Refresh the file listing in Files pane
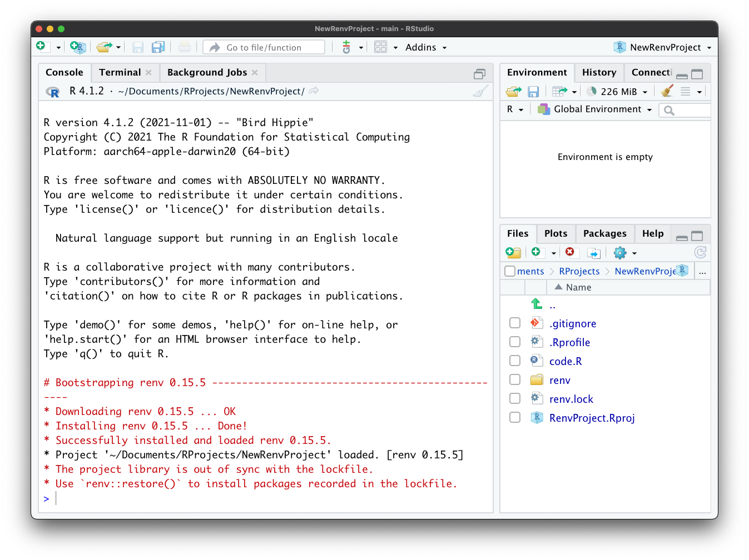Viewport: 749px width, 560px height. [x=701, y=253]
